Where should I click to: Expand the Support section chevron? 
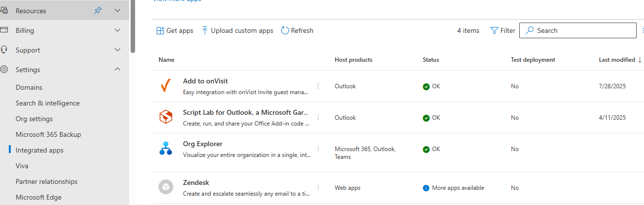(117, 50)
